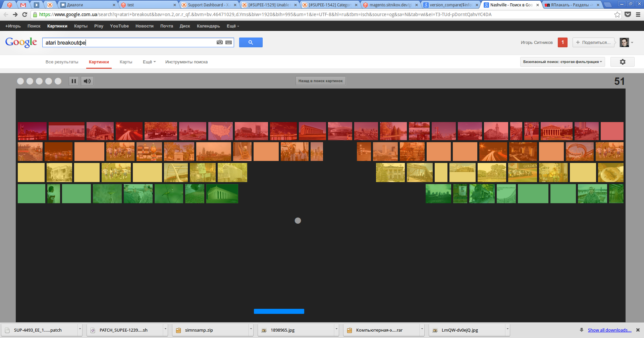
Task: Pause the Breakout game
Action: [x=74, y=81]
